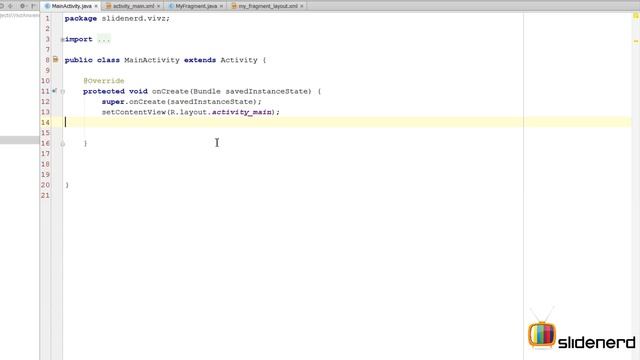Click setContentView on line 13
Viewport: 640px width, 360px height.
(x=134, y=112)
